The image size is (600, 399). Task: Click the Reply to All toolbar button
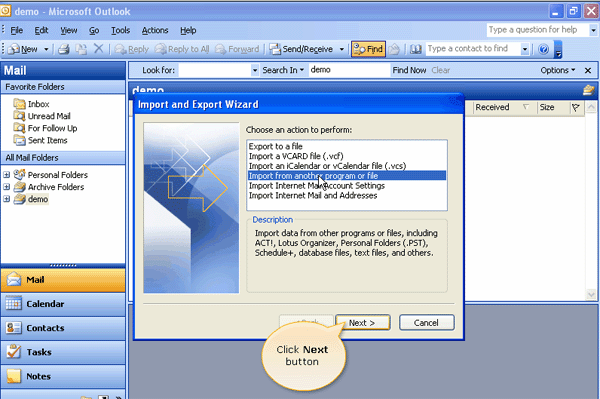tap(182, 49)
